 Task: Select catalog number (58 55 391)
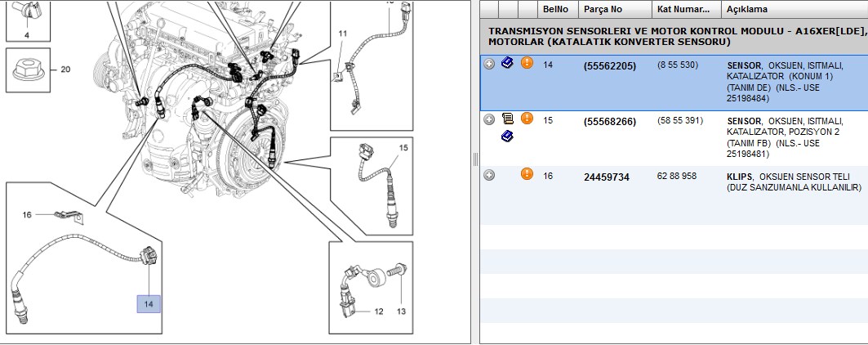[x=680, y=120]
